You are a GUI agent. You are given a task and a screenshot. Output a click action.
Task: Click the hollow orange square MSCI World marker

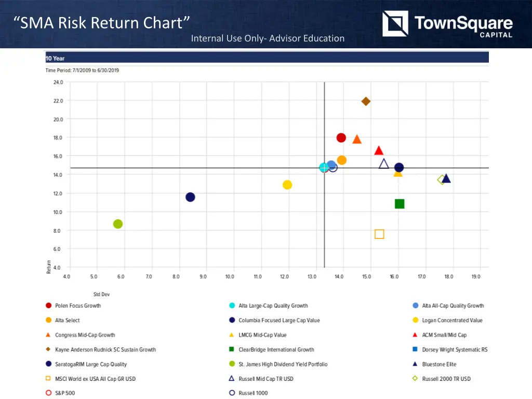(379, 234)
